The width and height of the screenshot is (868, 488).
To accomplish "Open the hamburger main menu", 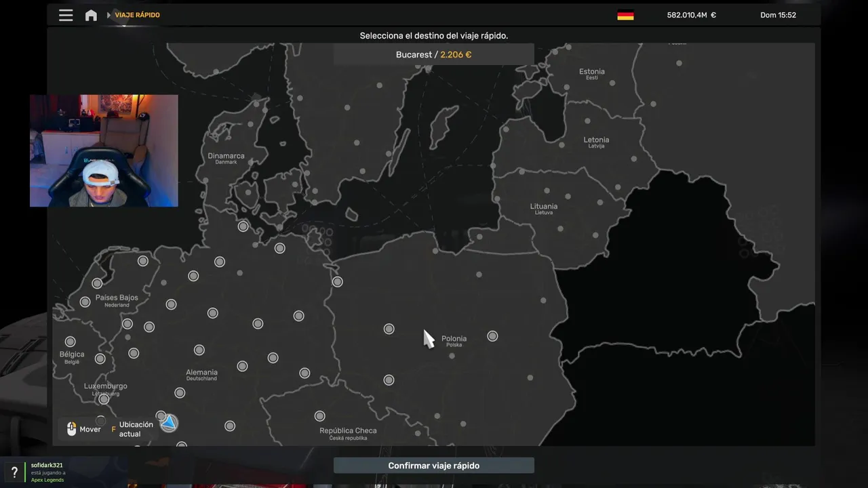I will (66, 15).
